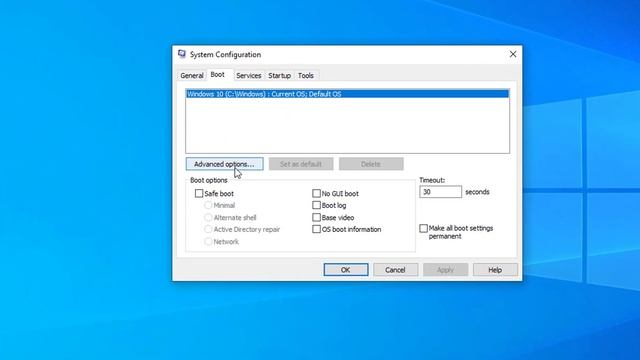Screen dimensions: 640x360
Task: Click the Set as default button
Action: (301, 164)
